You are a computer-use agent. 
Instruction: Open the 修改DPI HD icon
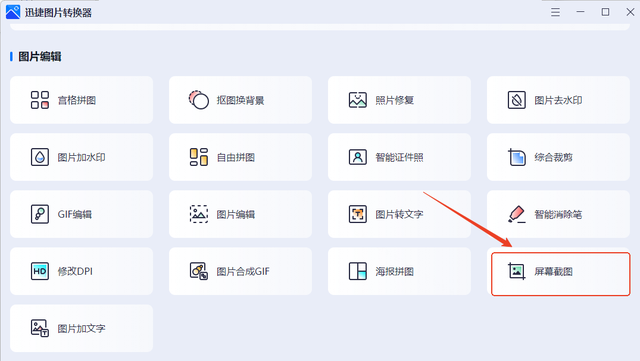coord(40,271)
